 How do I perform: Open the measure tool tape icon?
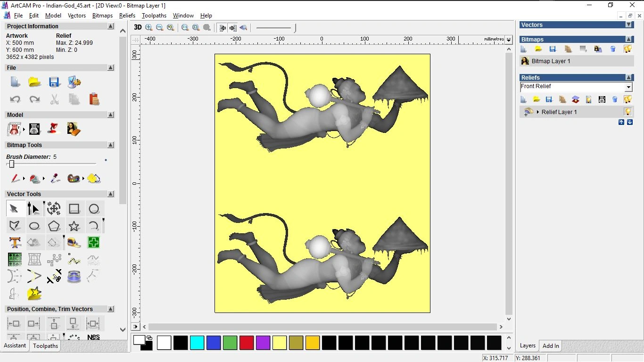(x=74, y=243)
